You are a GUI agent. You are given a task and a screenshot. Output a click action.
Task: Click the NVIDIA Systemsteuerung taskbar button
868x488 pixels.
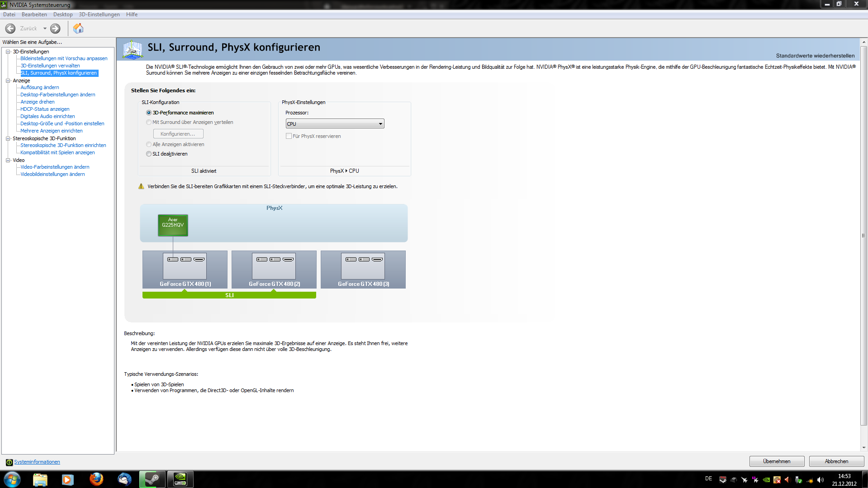(180, 479)
